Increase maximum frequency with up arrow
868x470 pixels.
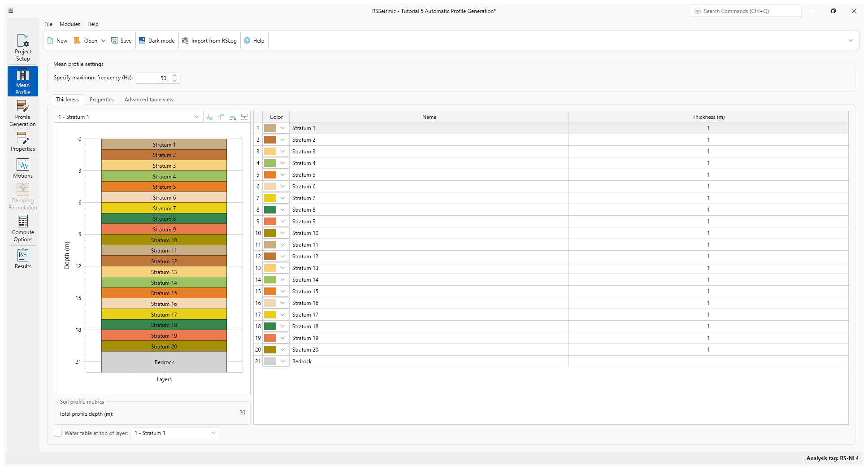pos(175,75)
